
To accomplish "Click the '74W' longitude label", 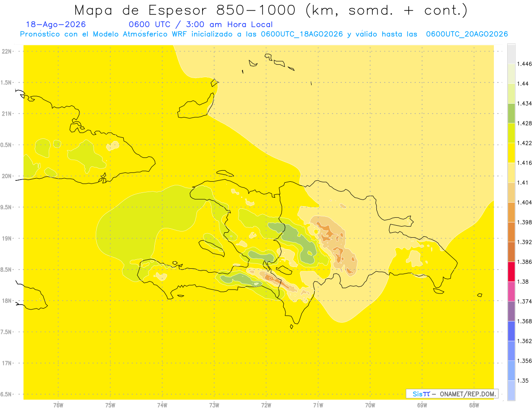I will 162,405.
